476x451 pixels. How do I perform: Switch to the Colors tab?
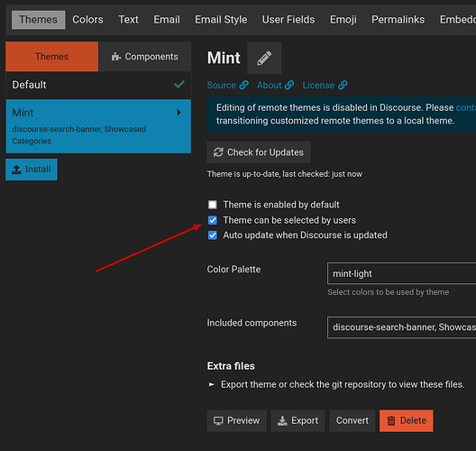pos(87,20)
